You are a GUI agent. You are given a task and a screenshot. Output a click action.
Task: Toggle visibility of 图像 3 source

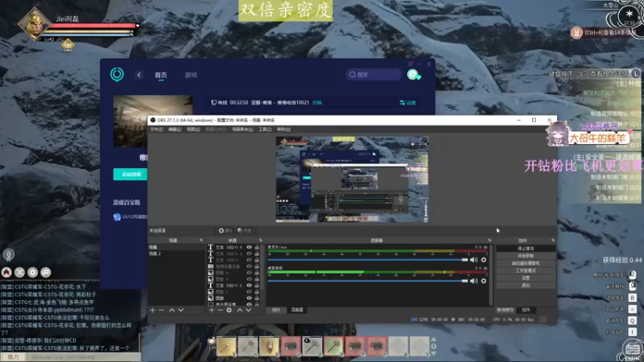point(250,279)
